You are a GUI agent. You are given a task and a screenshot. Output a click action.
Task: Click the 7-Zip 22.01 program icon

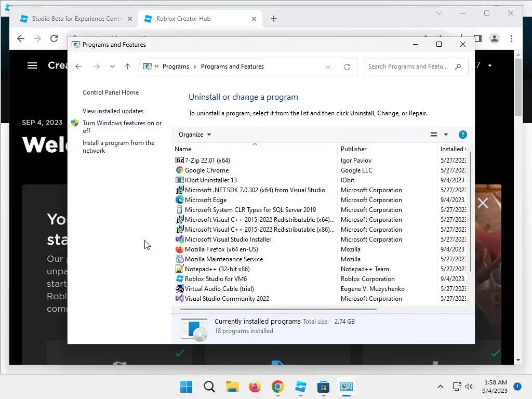coord(179,160)
